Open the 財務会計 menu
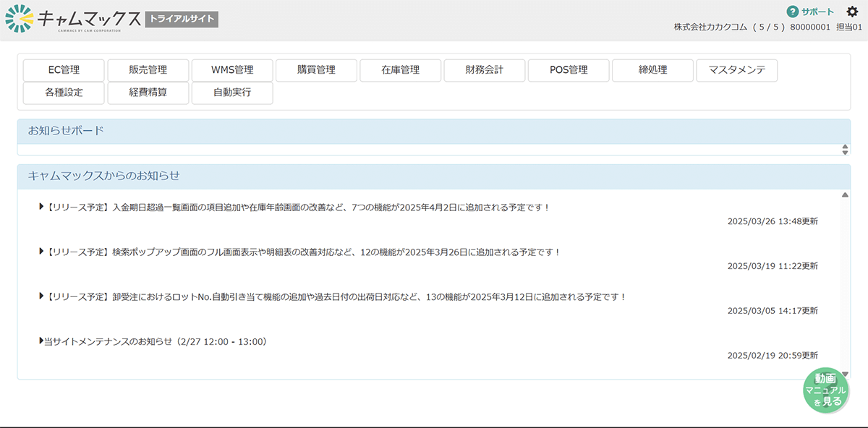The image size is (868, 428). coord(485,70)
